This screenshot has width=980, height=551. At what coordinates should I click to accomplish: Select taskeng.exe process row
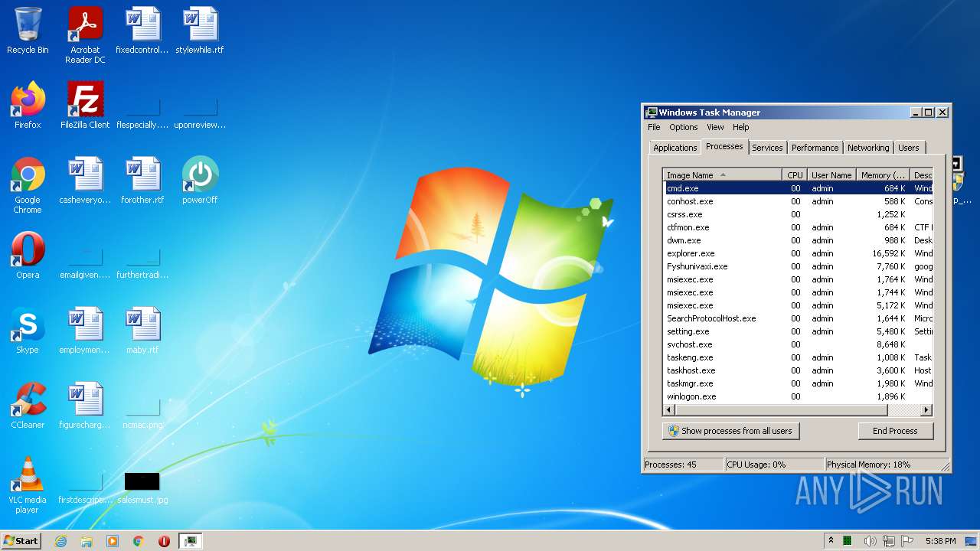798,357
